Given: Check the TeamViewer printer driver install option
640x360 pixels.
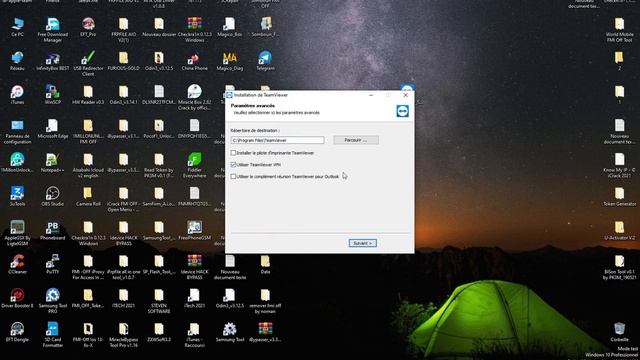Looking at the screenshot, I should 233,153.
